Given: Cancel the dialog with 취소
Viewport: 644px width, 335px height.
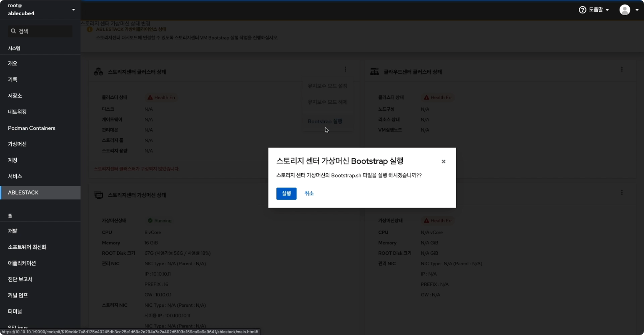Looking at the screenshot, I should pos(309,193).
